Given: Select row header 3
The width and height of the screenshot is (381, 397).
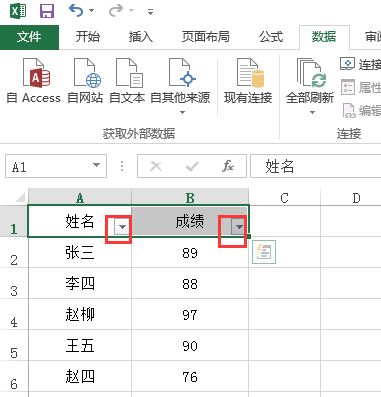Looking at the screenshot, I should (14, 283).
